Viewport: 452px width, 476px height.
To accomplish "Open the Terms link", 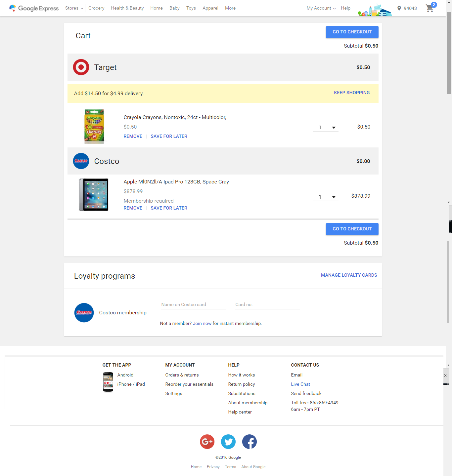I will pyautogui.click(x=231, y=467).
